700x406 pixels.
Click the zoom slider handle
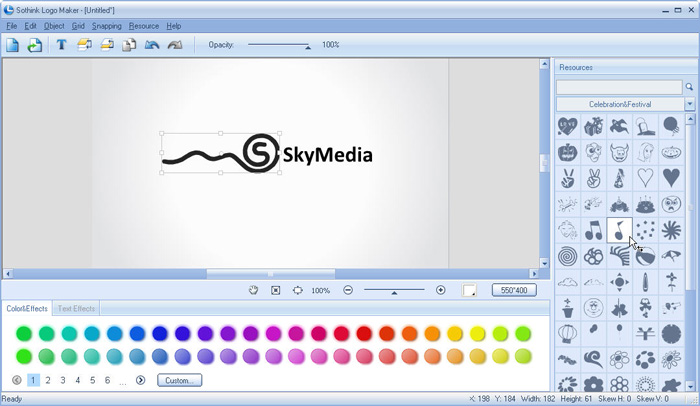394,293
